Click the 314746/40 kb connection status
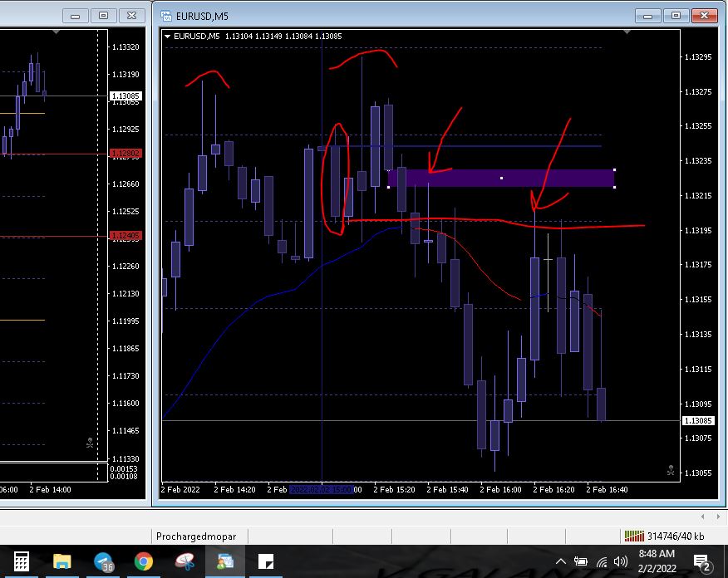This screenshot has width=728, height=578. click(x=676, y=536)
